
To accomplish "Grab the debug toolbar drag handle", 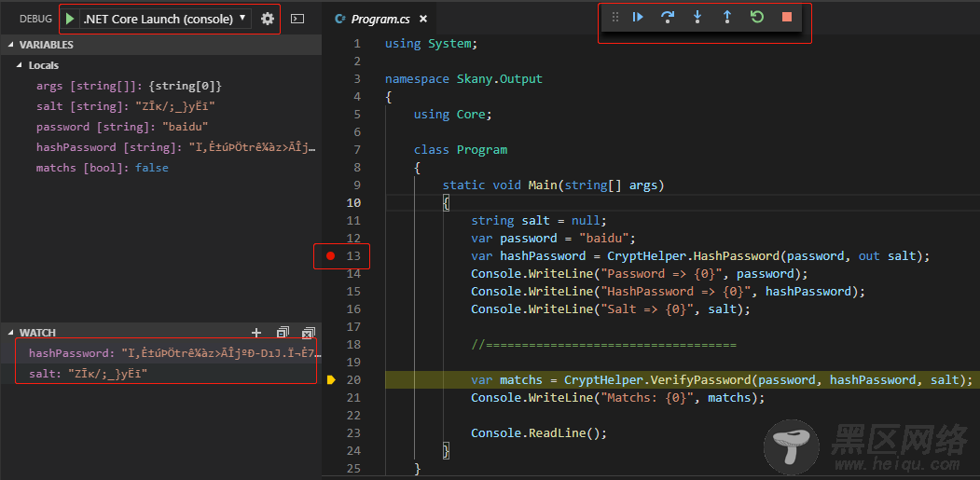I will (615, 18).
